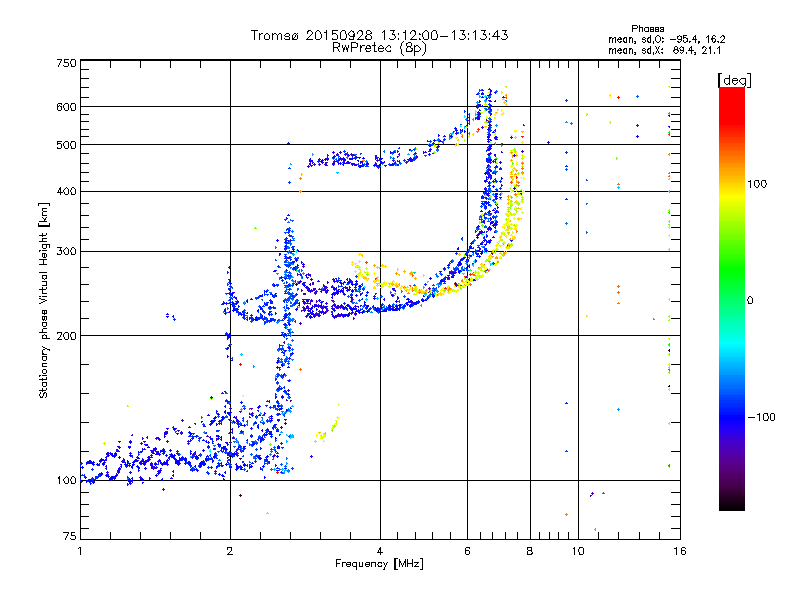
Task: Click the "Stationary phase Virtual Height [km]" axis label
Action: [43, 300]
